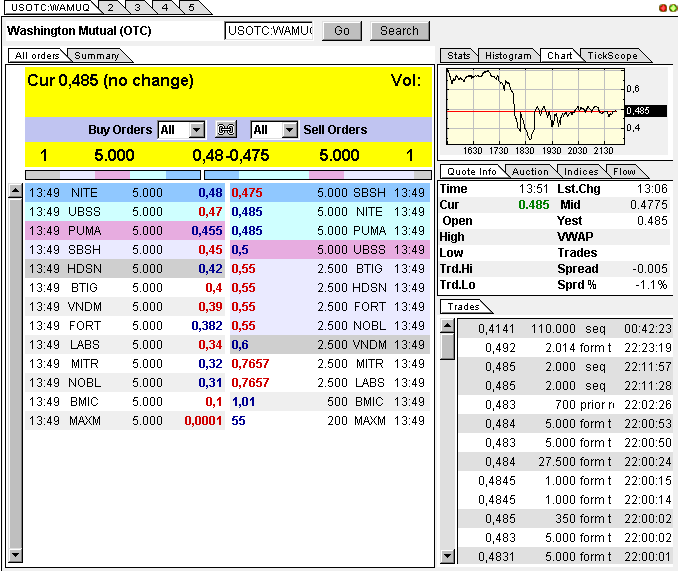Click the Mid value 0.4775
678x571 pixels.
pos(649,205)
